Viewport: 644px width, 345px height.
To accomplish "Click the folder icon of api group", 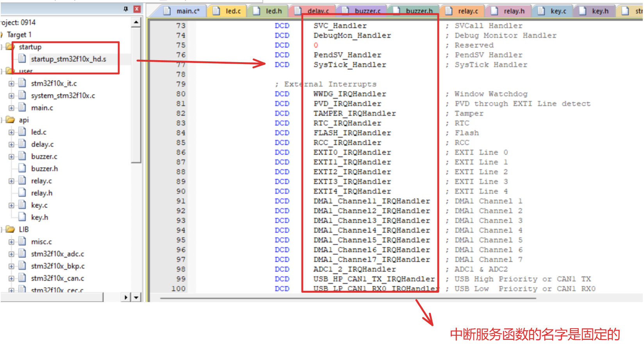I will [x=10, y=120].
